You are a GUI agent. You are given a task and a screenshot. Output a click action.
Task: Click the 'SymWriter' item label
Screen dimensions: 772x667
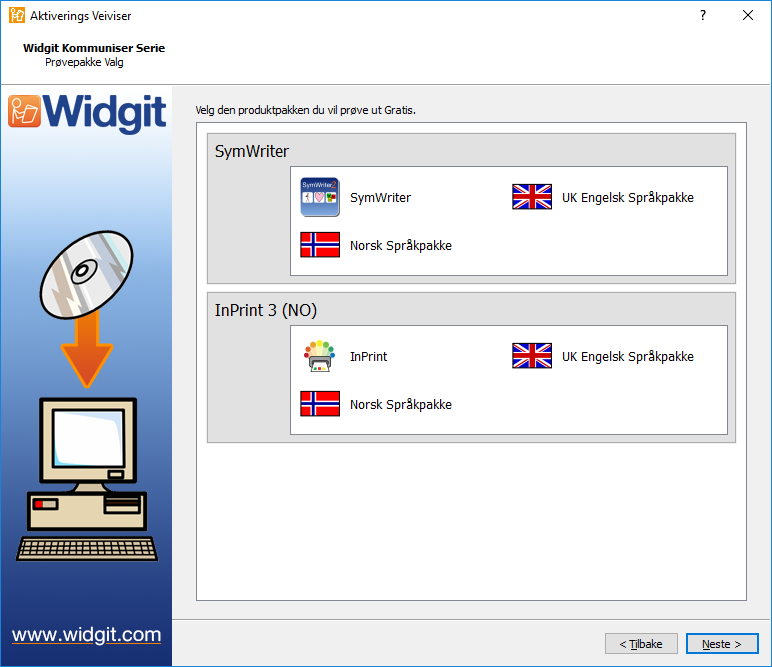pos(380,197)
